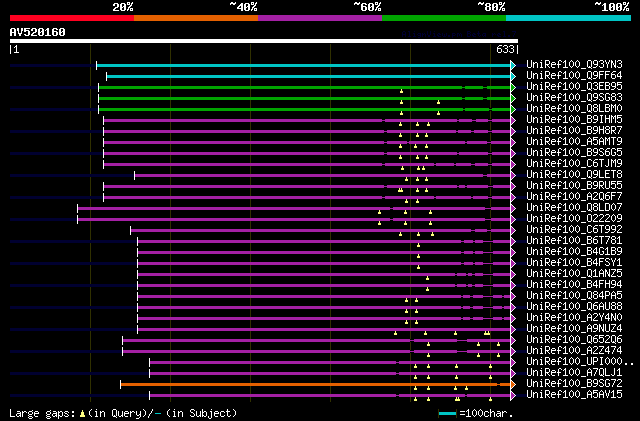640x421 pixels.
Task: Click the cyan ~100% identity legend segment
Action: 569,18
